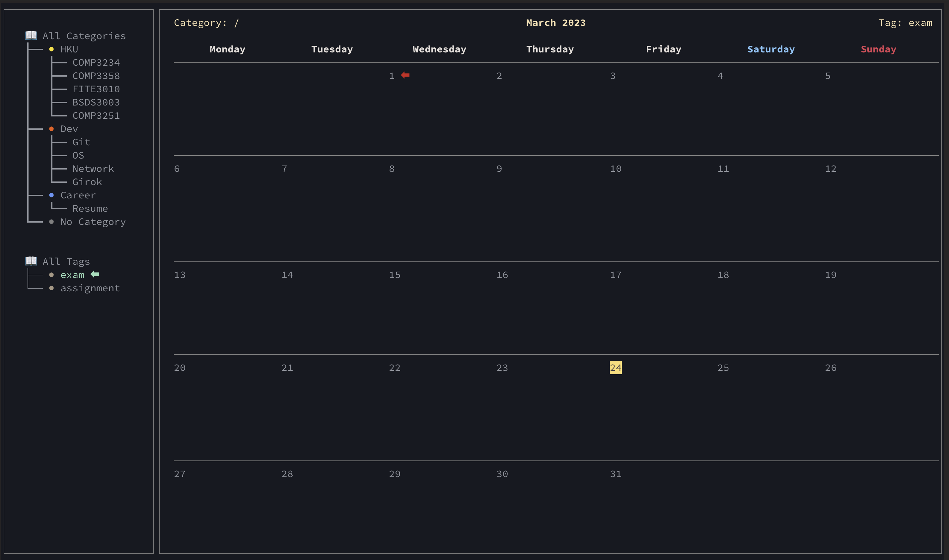This screenshot has width=949, height=560.
Task: Select day 31 in the calendar
Action: (616, 474)
